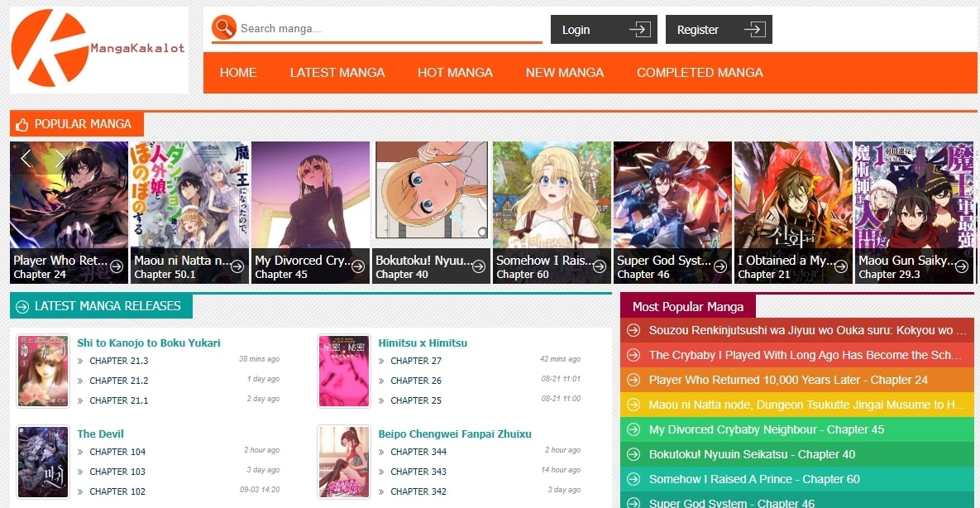Click the orange search magnifier icon
This screenshot has width=980, height=508.
coord(224,27)
